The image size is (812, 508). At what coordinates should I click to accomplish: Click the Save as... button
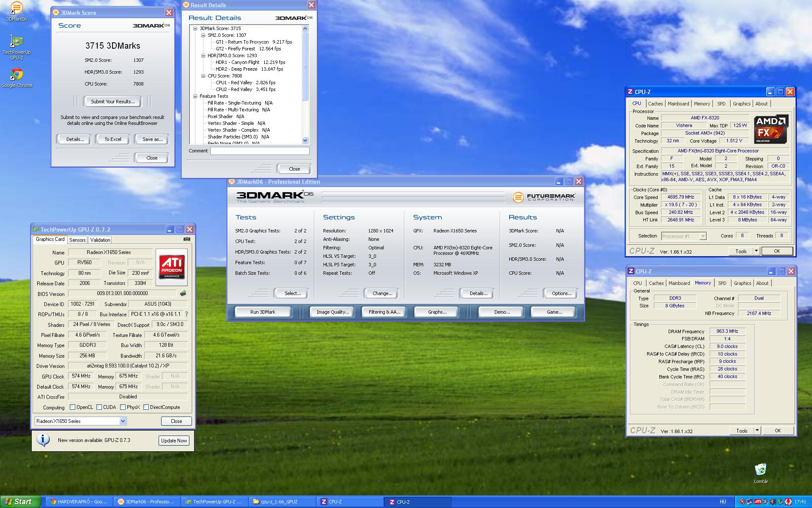(x=152, y=139)
